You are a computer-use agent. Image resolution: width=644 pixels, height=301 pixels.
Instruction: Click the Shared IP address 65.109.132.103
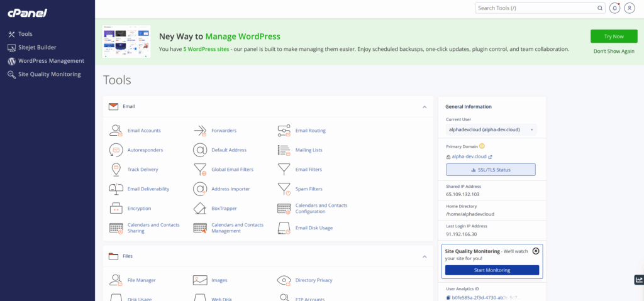462,194
